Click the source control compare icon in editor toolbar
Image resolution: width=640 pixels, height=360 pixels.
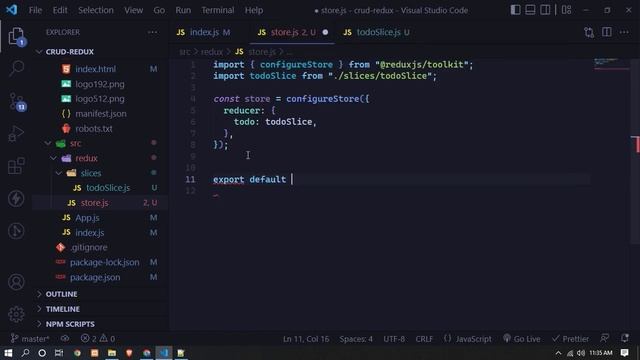pos(589,32)
